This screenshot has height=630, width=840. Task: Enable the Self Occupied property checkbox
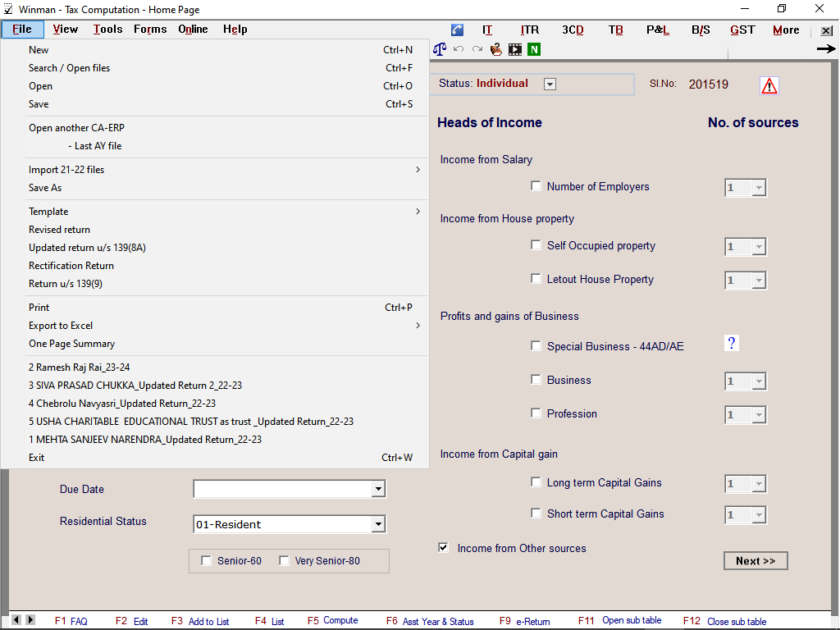coord(536,245)
